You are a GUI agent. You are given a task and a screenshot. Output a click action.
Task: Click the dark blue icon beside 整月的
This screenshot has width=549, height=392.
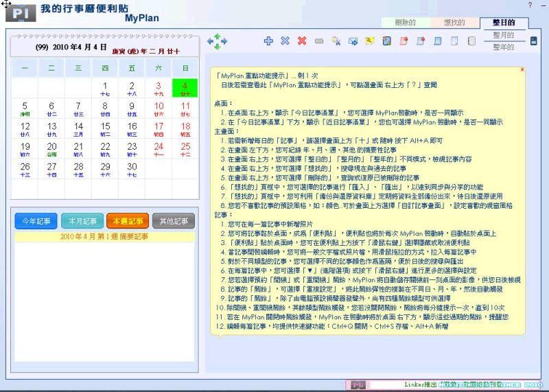(534, 41)
